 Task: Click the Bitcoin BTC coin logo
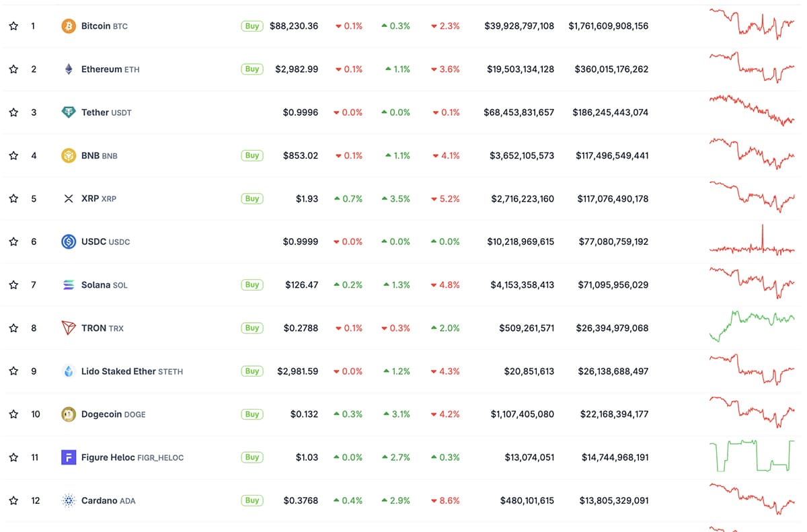[67, 26]
